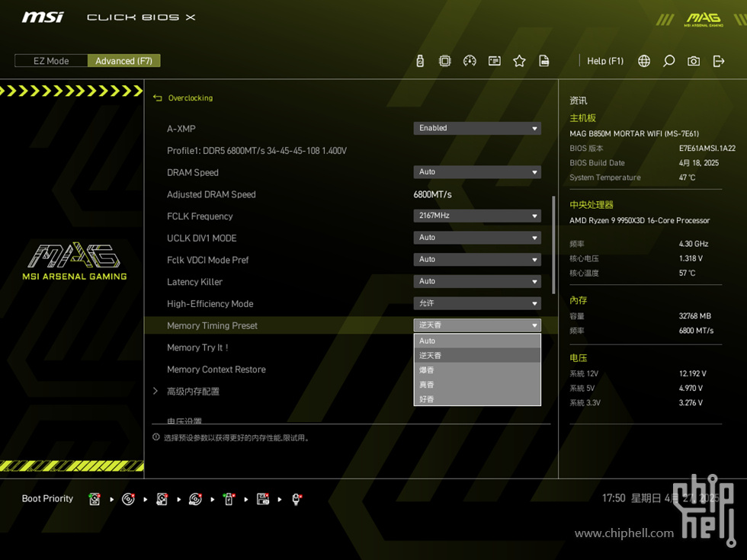
Task: Click the Memory Timing Preset label
Action: click(212, 326)
